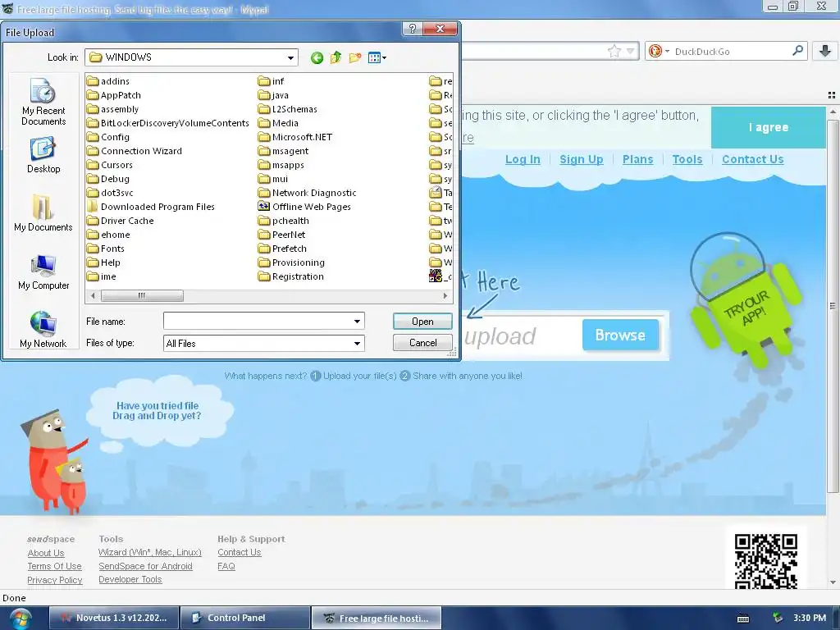Expand the Look in dropdown
The height and width of the screenshot is (630, 840).
[290, 57]
